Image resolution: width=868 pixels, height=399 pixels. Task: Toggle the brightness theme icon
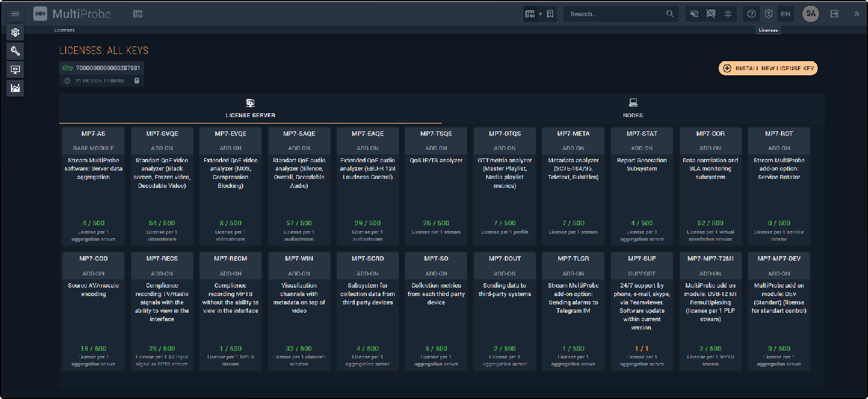(728, 14)
